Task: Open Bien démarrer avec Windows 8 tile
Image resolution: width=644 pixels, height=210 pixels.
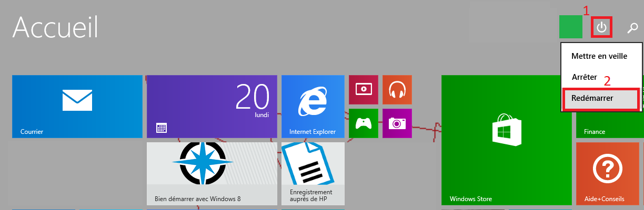Action: pos(212,174)
